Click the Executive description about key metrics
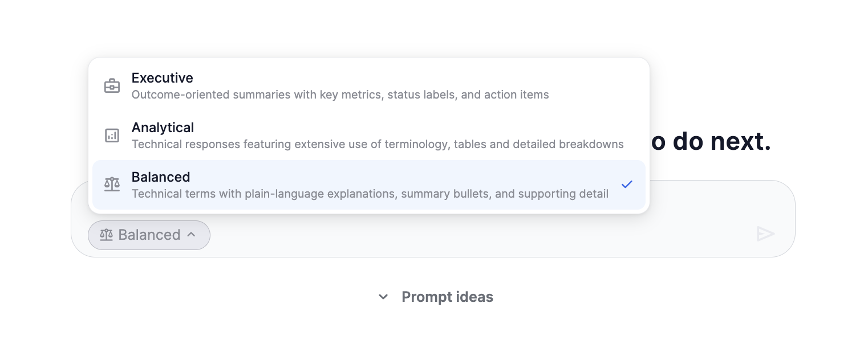Image resolution: width=868 pixels, height=352 pixels. pos(340,95)
